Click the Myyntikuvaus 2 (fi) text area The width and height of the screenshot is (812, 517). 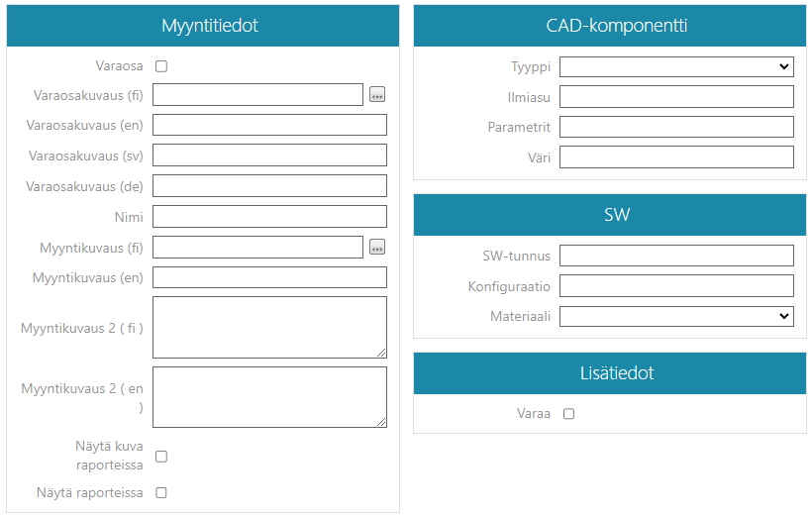point(269,327)
